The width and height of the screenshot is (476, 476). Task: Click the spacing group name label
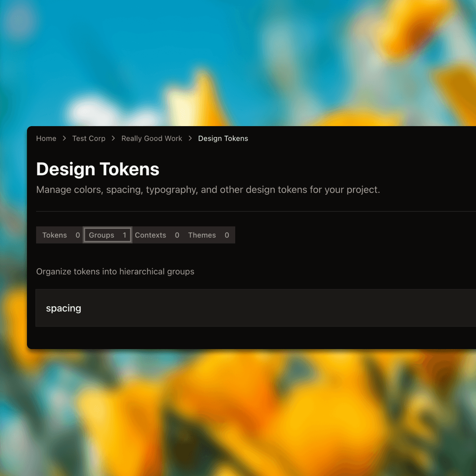(x=63, y=308)
